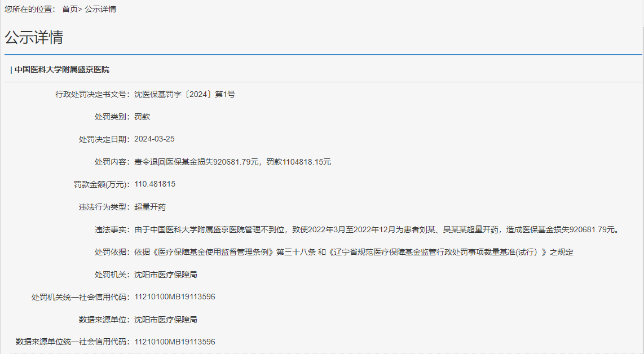Click the 罚款金额(万元) field label
The image size is (644, 354).
click(x=102, y=184)
